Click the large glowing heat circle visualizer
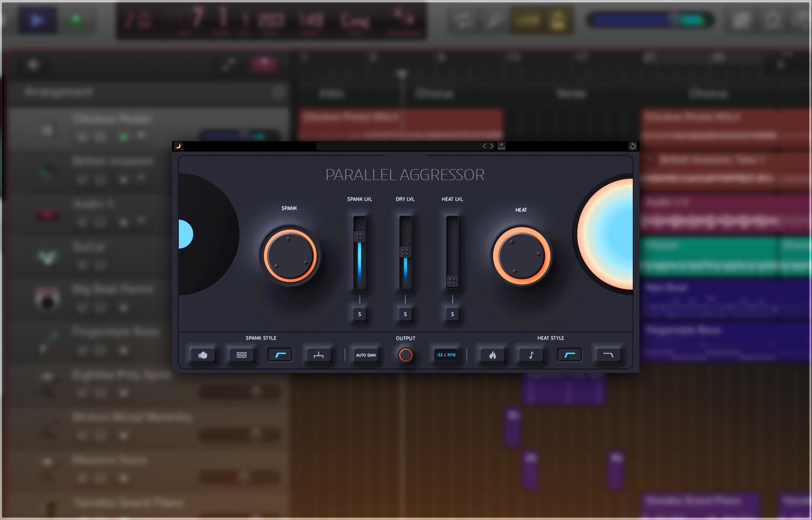Viewport: 812px width, 520px height. coord(605,234)
